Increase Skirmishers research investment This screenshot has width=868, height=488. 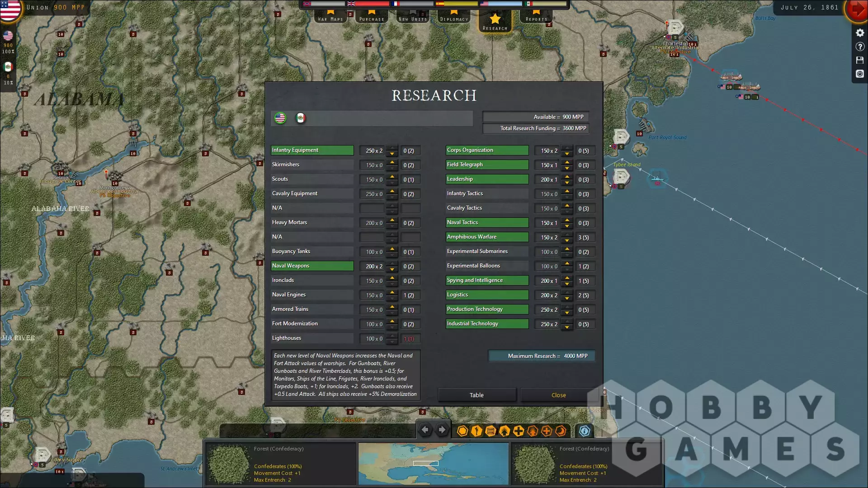coord(392,162)
